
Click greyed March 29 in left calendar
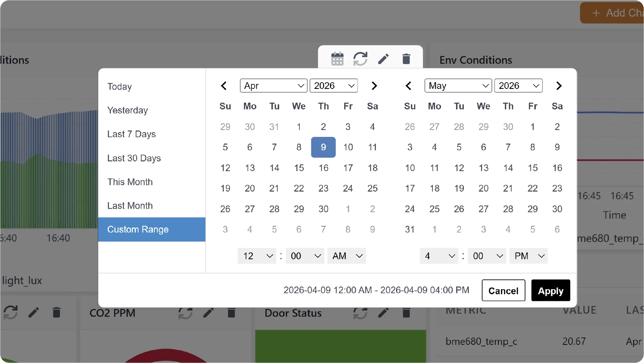tap(225, 127)
